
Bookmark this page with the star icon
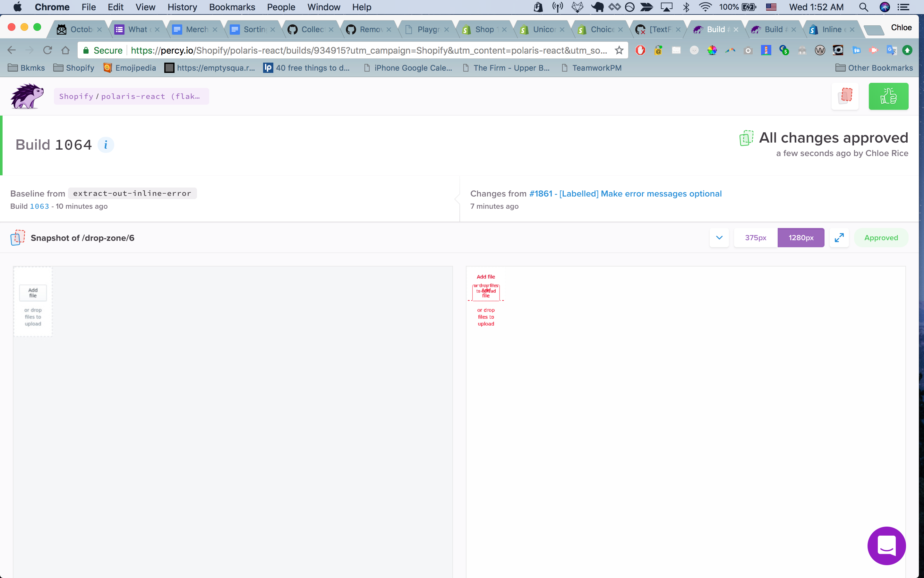click(619, 50)
